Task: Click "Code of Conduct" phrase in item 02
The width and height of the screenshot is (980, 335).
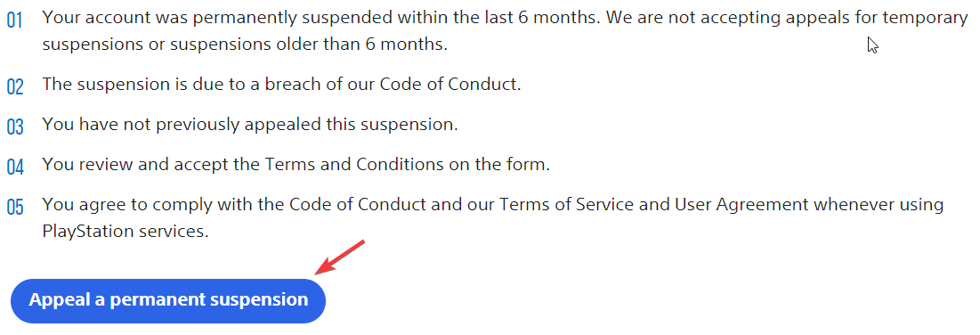Action: (x=448, y=84)
